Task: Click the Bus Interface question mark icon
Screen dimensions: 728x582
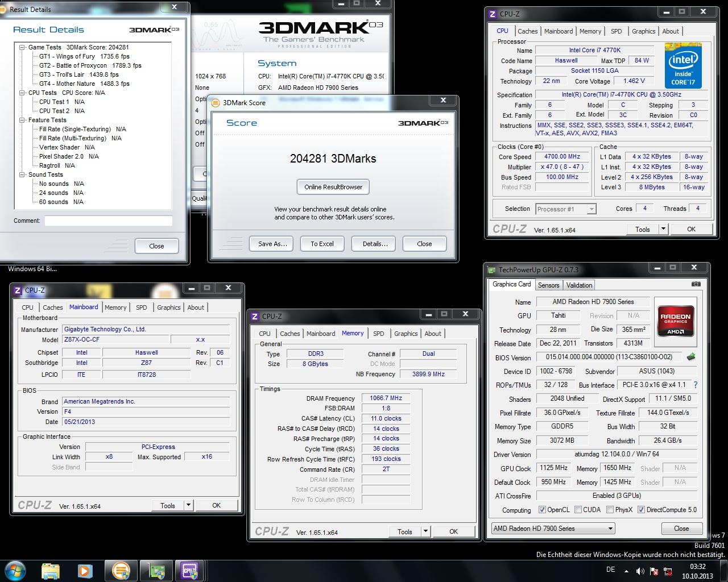Action: pos(695,385)
